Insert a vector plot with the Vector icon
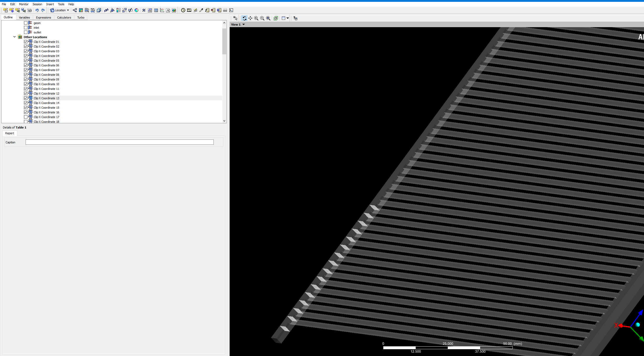Image resolution: width=644 pixels, height=356 pixels. point(75,10)
